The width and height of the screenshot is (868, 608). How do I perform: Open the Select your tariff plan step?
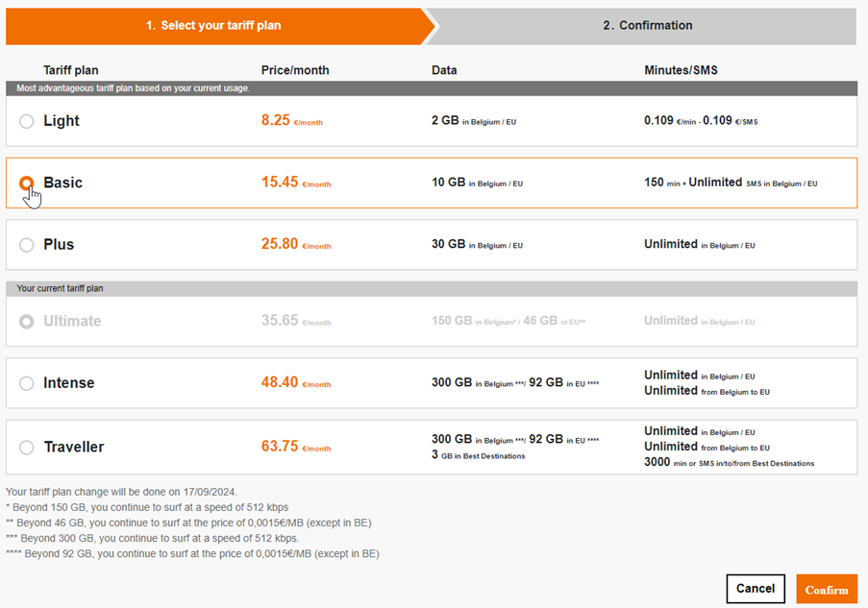click(213, 26)
